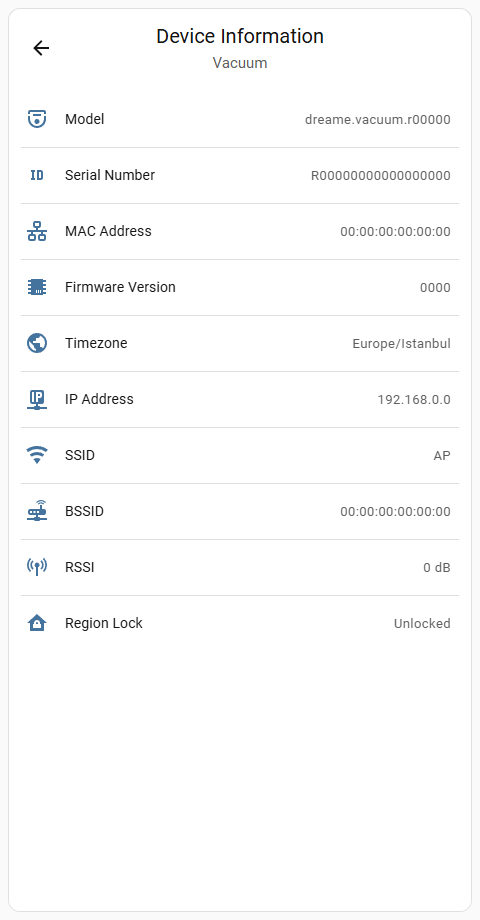
Task: Select the IP Address label
Action: (x=99, y=399)
